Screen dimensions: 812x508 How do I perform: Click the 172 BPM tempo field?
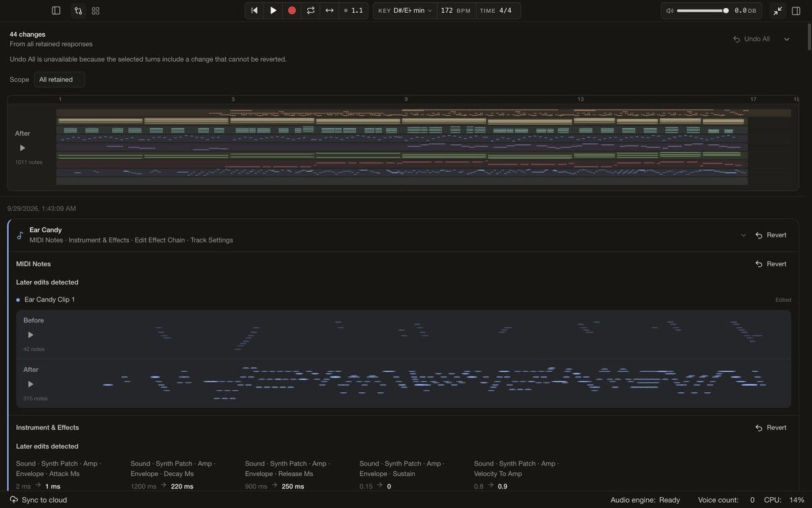pyautogui.click(x=456, y=10)
